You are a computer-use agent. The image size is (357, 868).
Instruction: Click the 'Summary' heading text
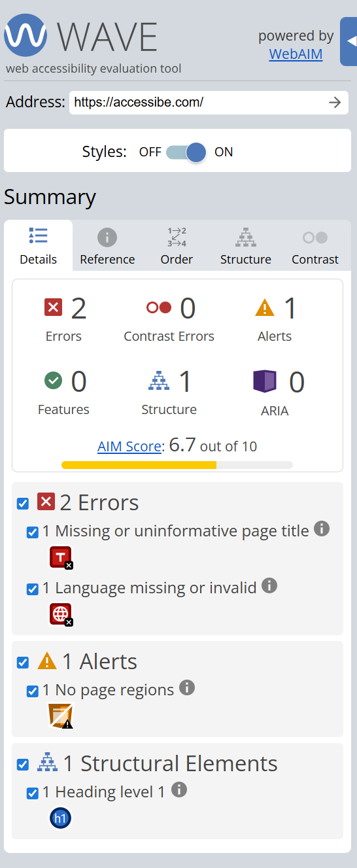coord(50,197)
